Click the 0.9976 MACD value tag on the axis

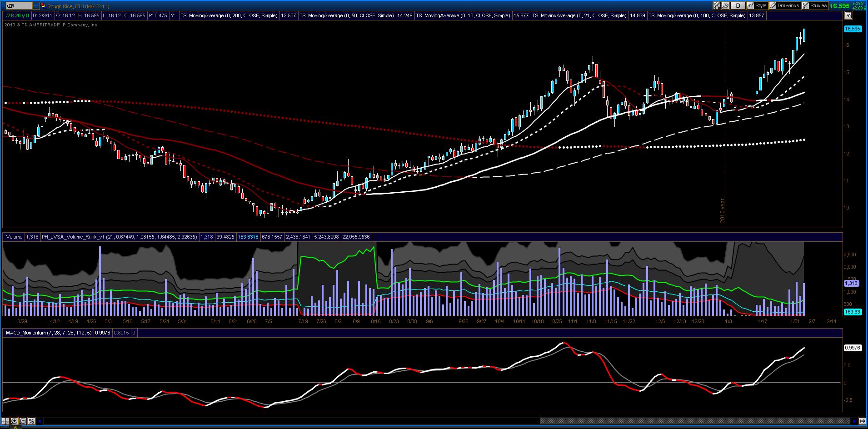coord(852,348)
